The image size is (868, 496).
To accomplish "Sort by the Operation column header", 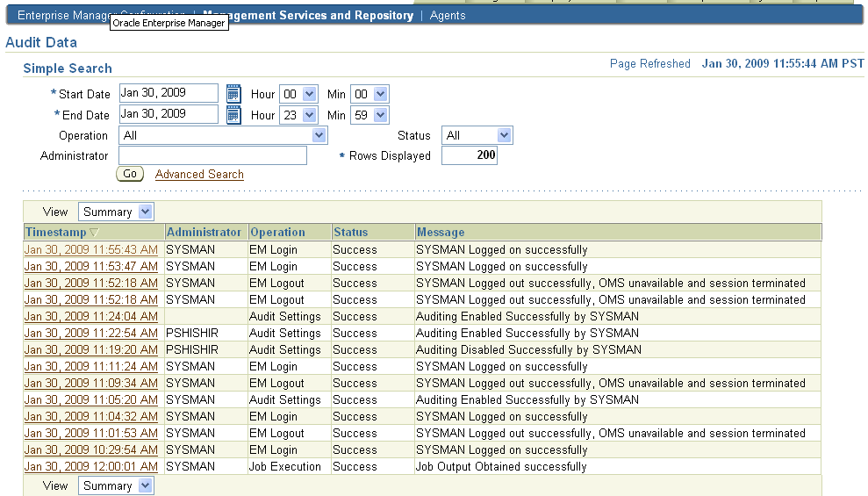I will point(278,233).
